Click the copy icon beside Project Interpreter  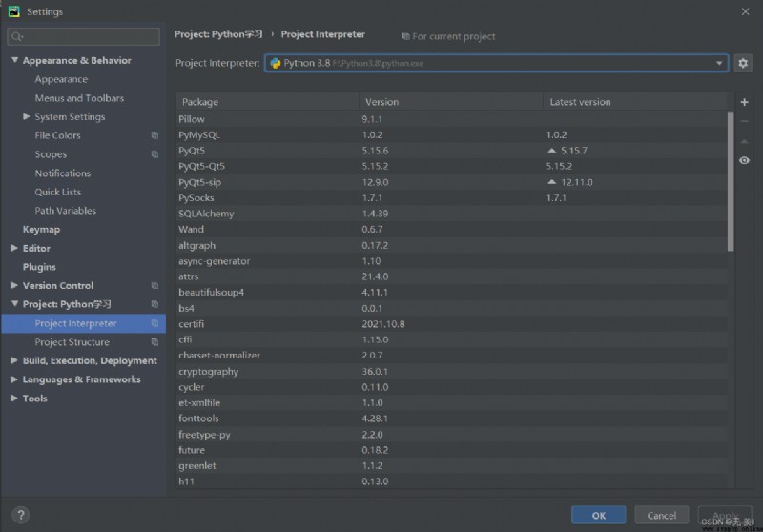click(155, 323)
